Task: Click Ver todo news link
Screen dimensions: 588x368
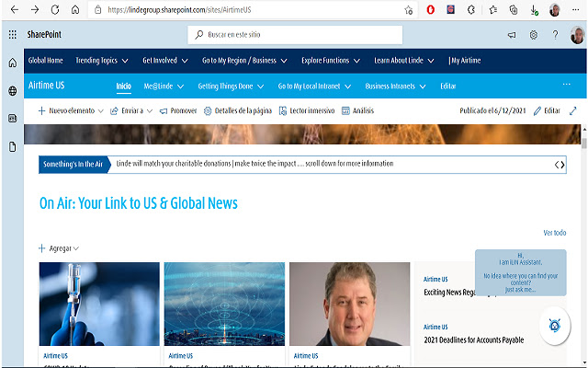Action: point(555,233)
